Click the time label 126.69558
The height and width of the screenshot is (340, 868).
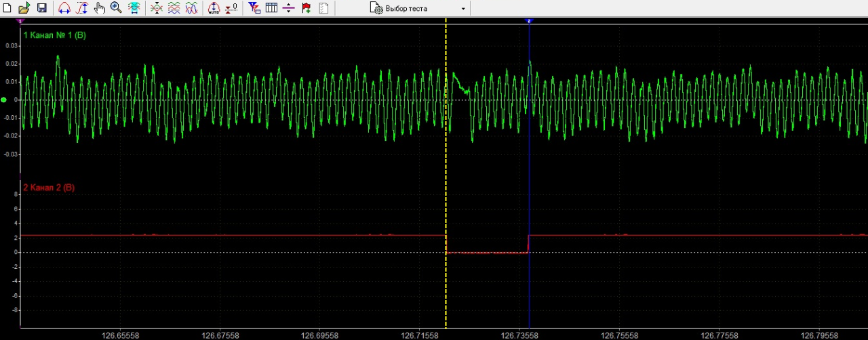tap(319, 335)
